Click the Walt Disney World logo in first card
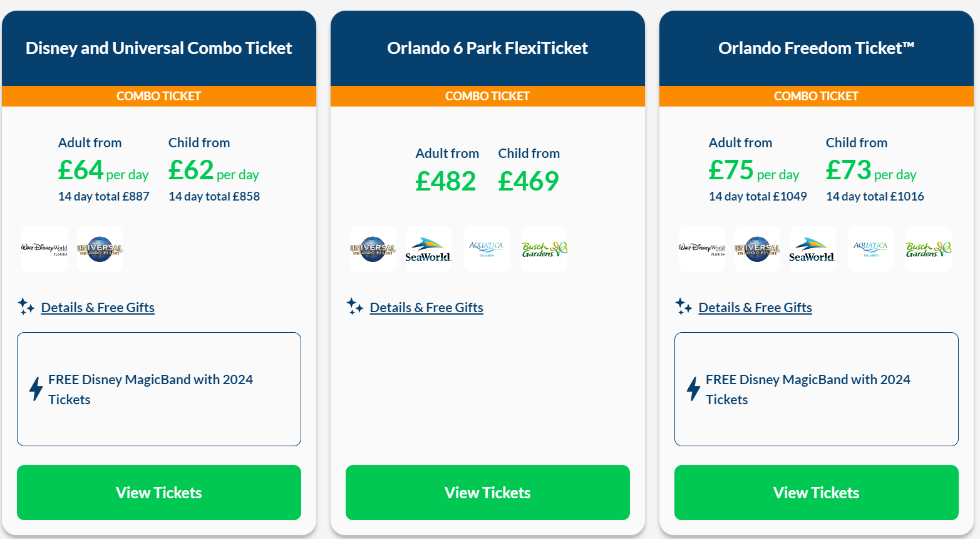980x539 pixels. click(44, 249)
